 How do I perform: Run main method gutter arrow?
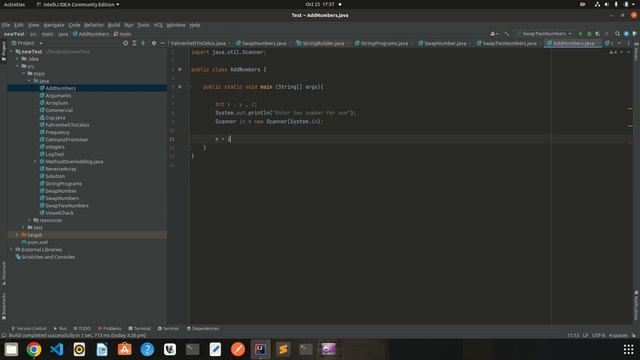(180, 87)
